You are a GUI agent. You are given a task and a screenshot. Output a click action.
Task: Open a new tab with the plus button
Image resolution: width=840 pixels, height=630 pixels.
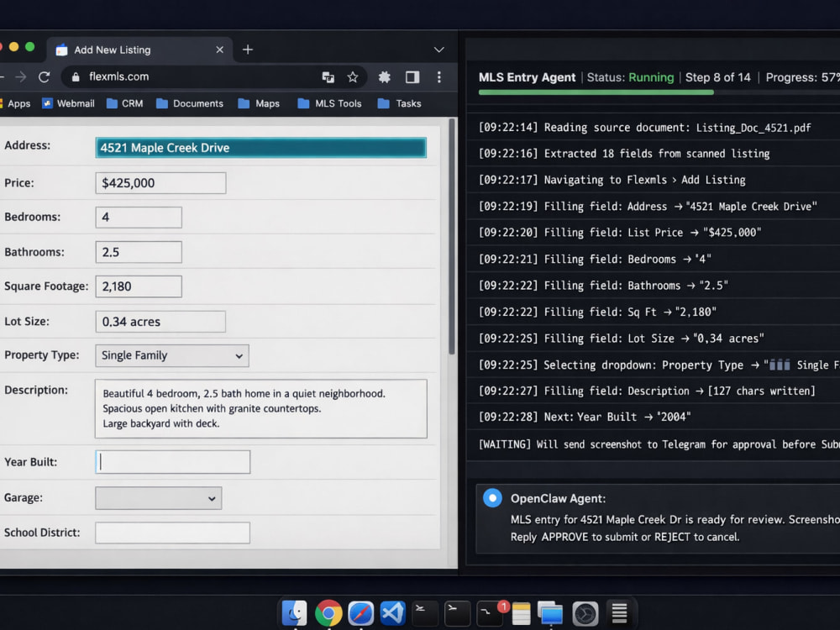248,50
